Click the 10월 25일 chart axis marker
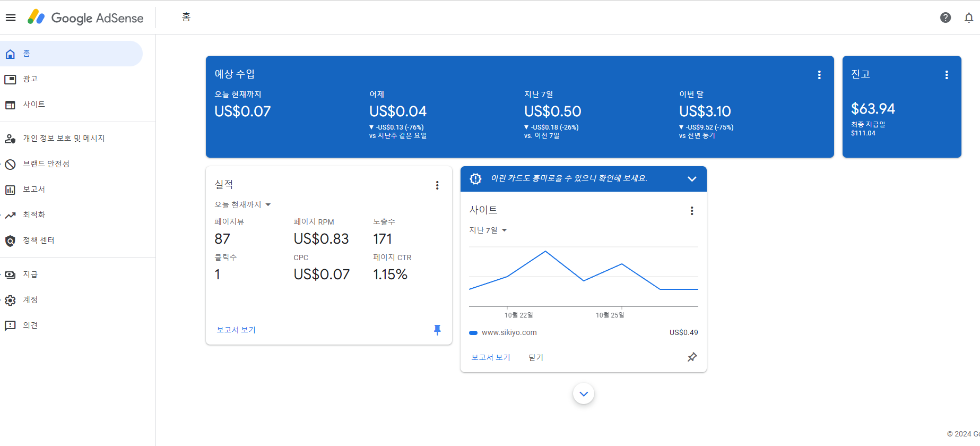980x446 pixels. tap(610, 315)
